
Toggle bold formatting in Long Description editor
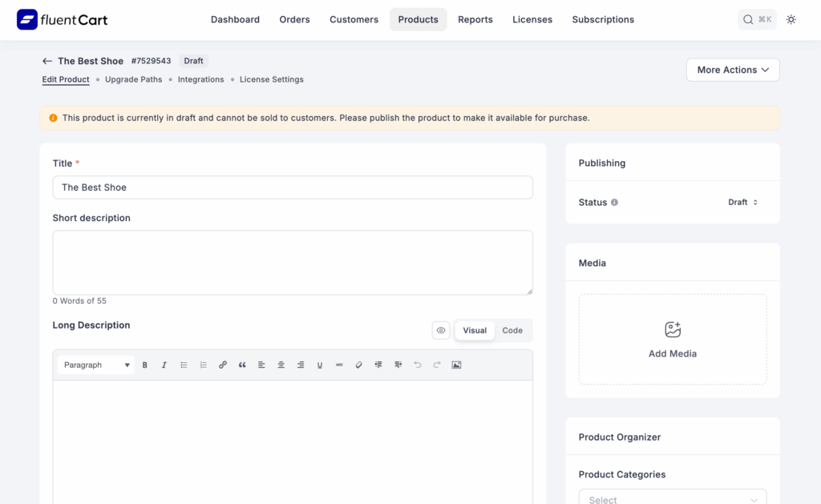pyautogui.click(x=145, y=365)
